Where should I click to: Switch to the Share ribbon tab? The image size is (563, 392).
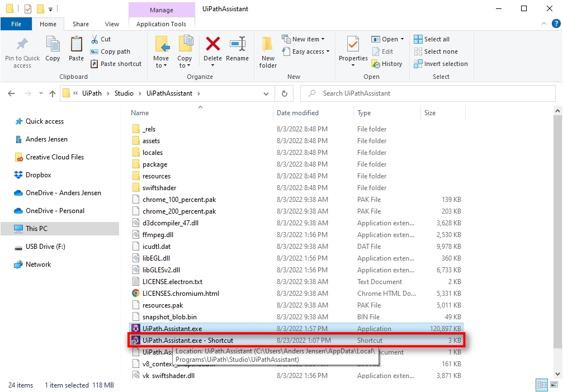click(81, 24)
